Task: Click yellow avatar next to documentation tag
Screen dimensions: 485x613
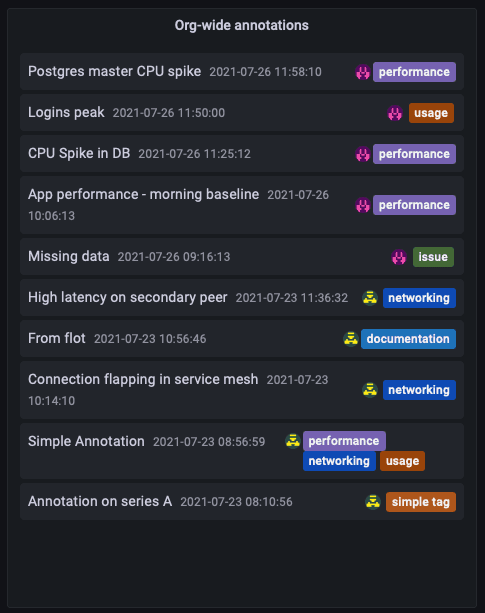Action: [x=351, y=339]
